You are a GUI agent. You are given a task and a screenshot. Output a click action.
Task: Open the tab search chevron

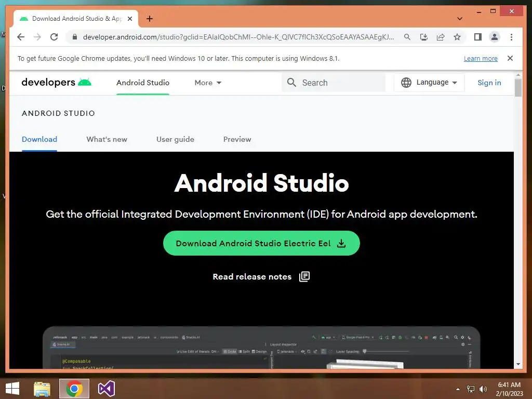click(460, 19)
